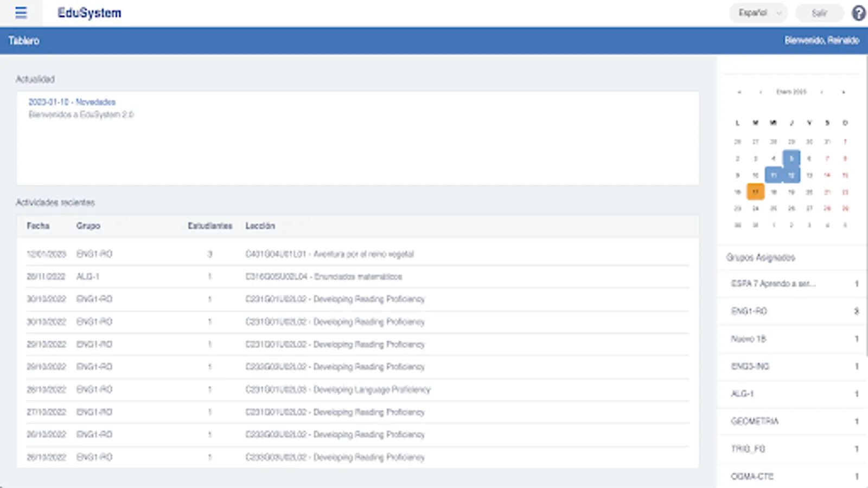Open the Español language dropdown
Viewport: 868px width, 488px height.
tap(758, 12)
